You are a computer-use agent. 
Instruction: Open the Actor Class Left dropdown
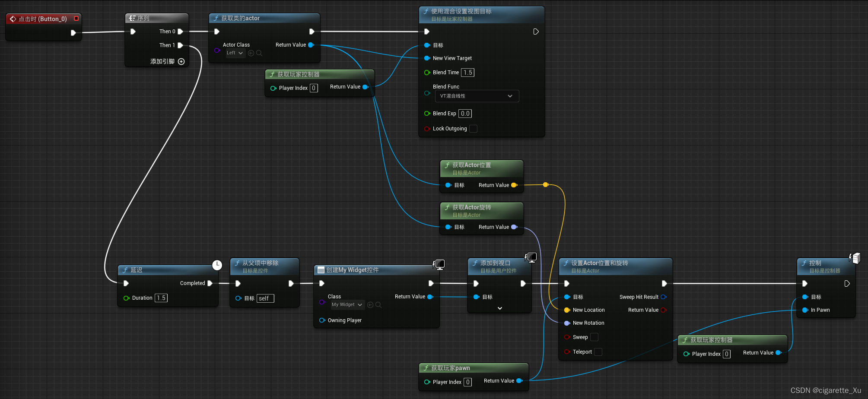click(235, 53)
